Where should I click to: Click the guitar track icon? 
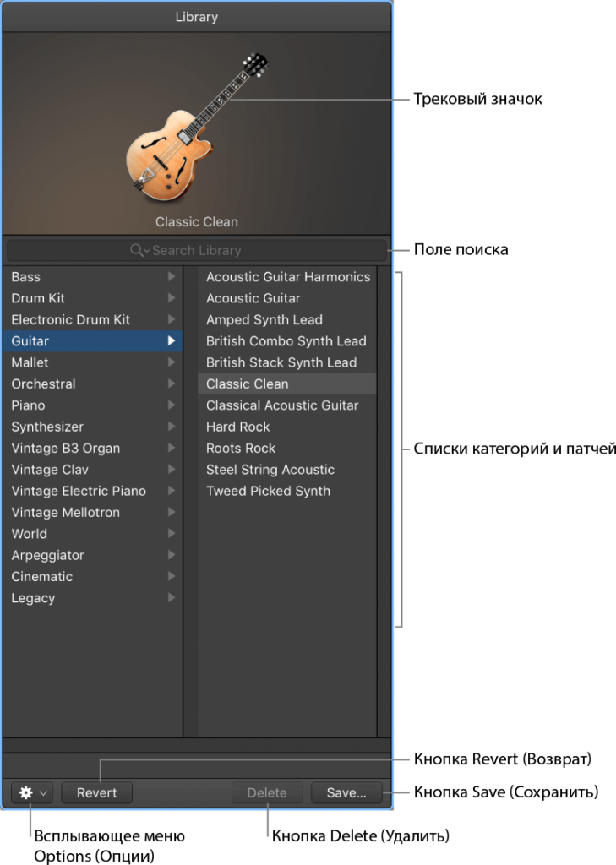click(x=197, y=127)
